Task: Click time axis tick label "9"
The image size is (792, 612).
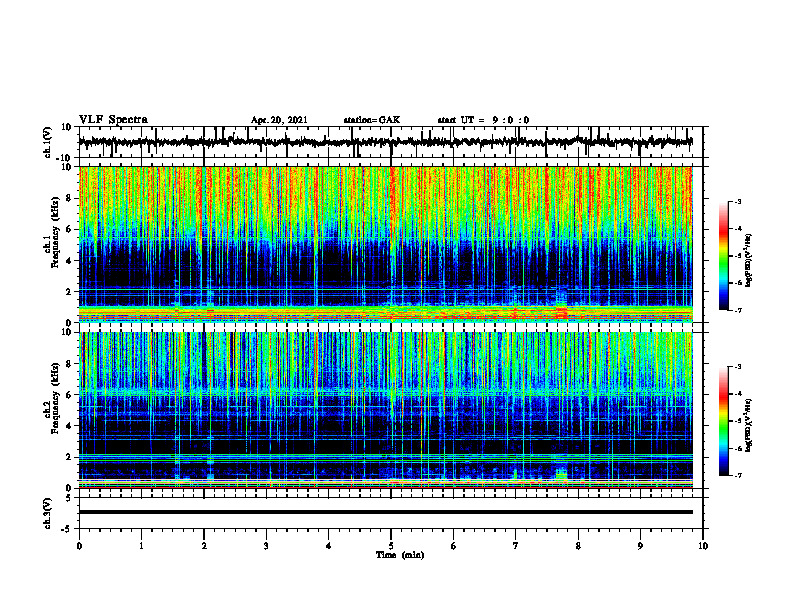Action: [640, 546]
